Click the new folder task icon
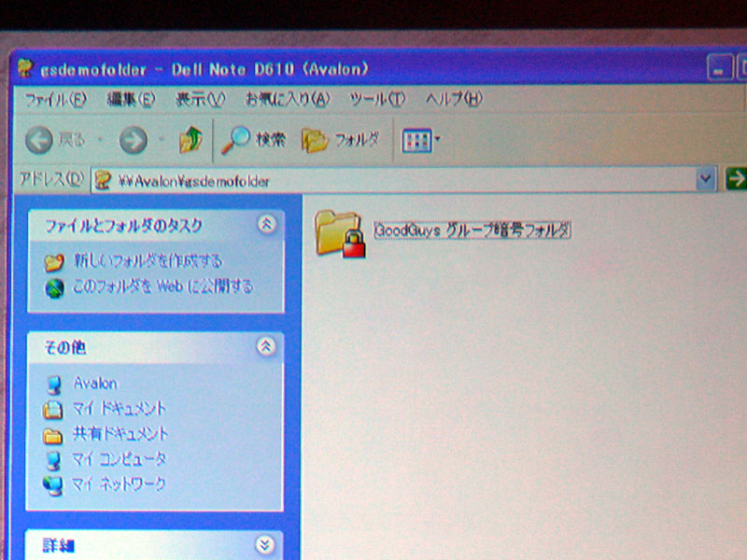The width and height of the screenshot is (747, 560). point(54,262)
